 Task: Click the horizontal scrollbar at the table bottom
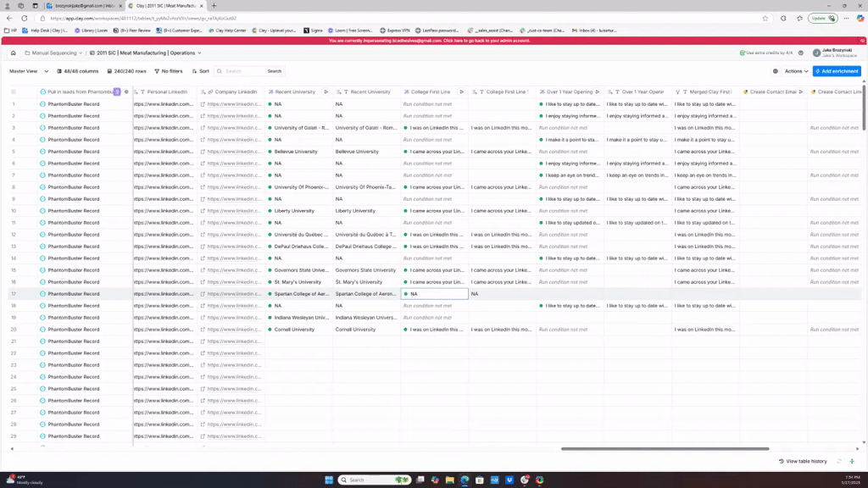click(x=665, y=449)
